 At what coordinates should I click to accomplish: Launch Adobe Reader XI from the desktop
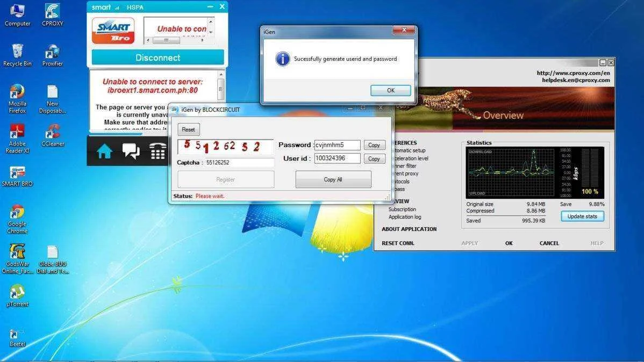[17, 139]
